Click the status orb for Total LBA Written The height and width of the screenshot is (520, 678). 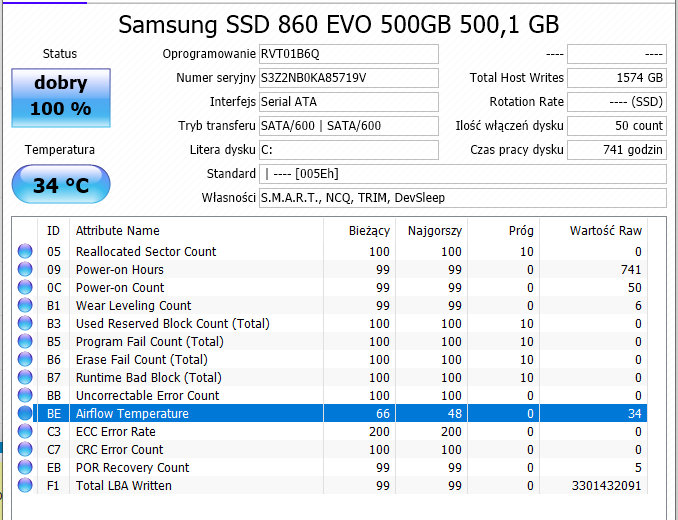[x=25, y=486]
